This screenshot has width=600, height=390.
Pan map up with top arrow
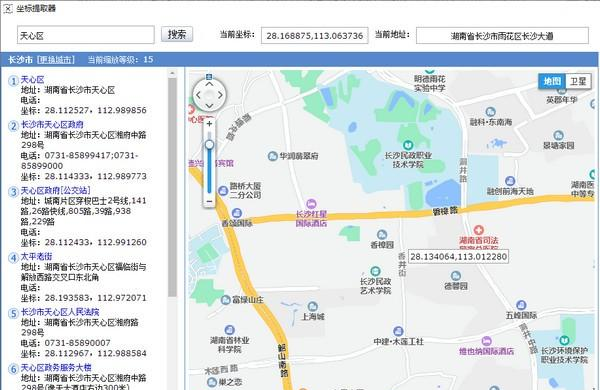click(209, 84)
